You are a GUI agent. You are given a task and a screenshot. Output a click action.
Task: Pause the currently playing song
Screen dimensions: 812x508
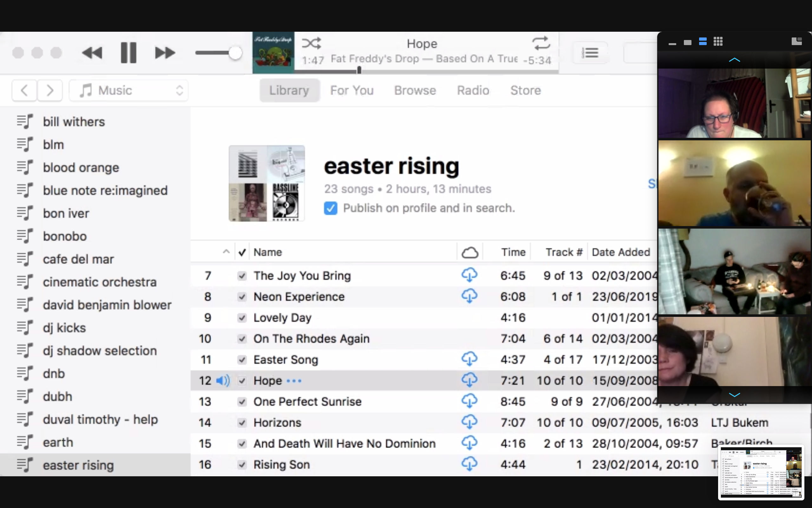point(128,53)
